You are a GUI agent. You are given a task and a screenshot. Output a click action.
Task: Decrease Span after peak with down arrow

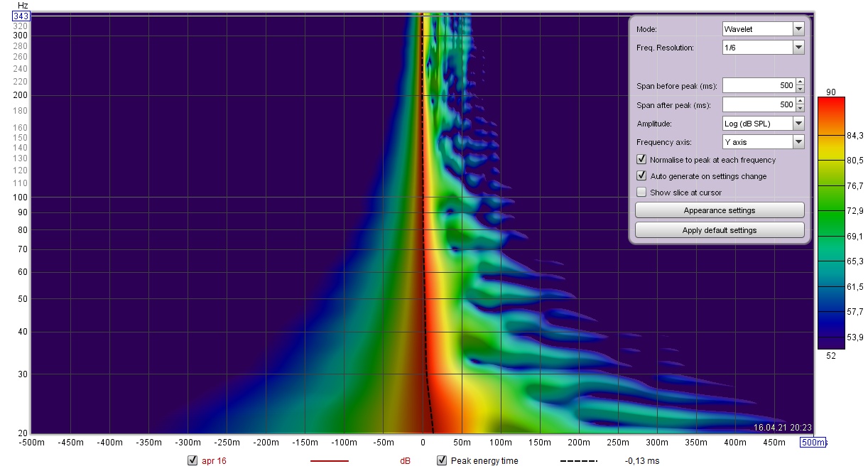pyautogui.click(x=800, y=108)
